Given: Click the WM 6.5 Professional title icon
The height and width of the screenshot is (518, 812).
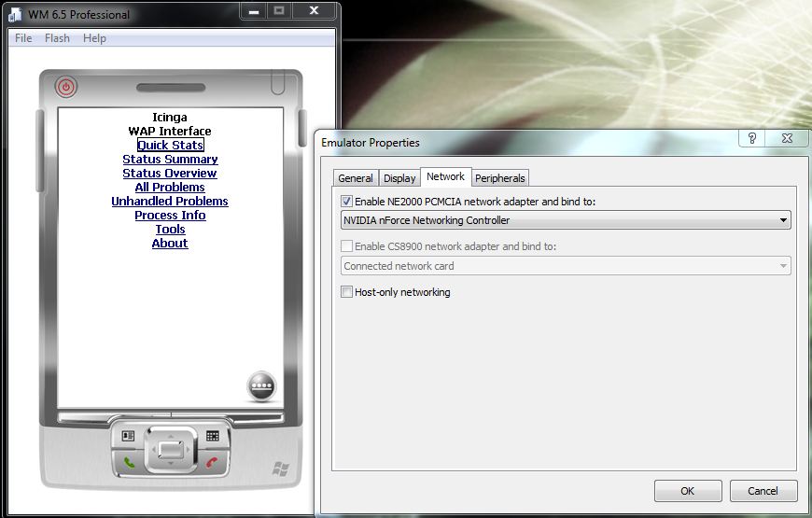Looking at the screenshot, I should coord(15,15).
